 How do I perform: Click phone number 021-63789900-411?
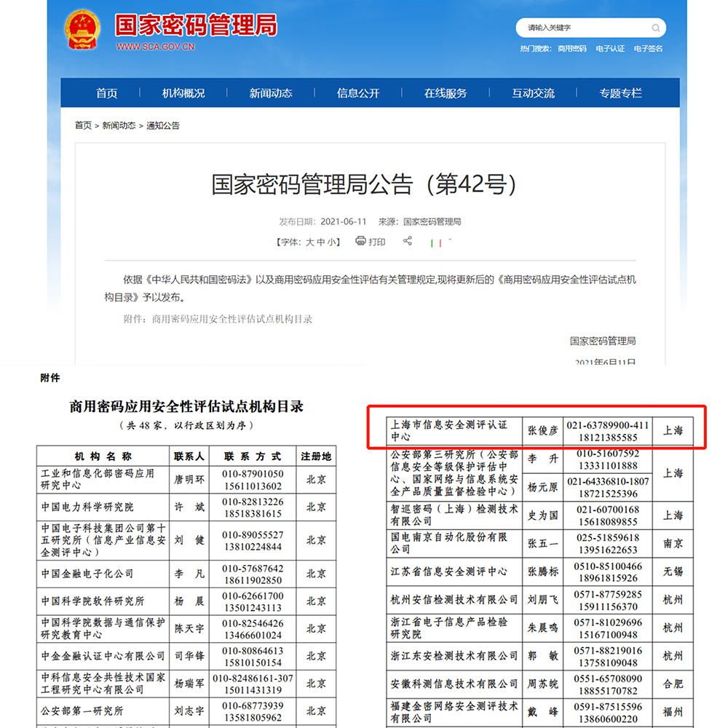coord(607,425)
